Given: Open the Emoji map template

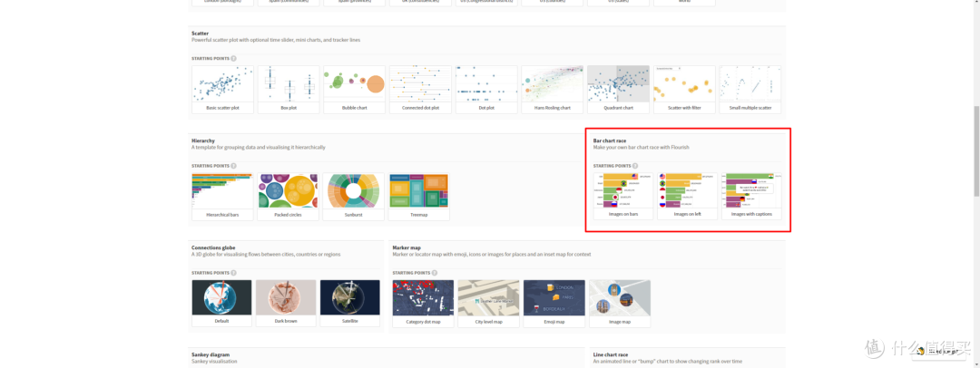Looking at the screenshot, I should click(x=554, y=304).
